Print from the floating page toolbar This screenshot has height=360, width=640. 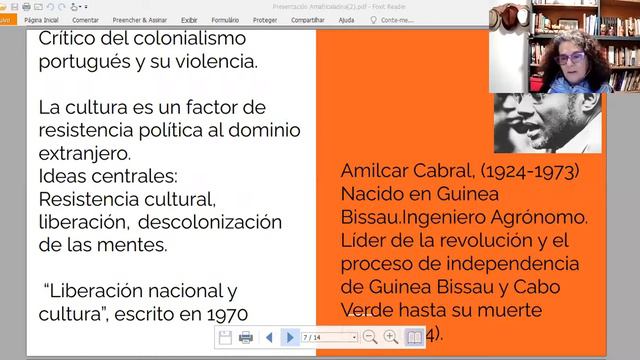click(x=246, y=338)
